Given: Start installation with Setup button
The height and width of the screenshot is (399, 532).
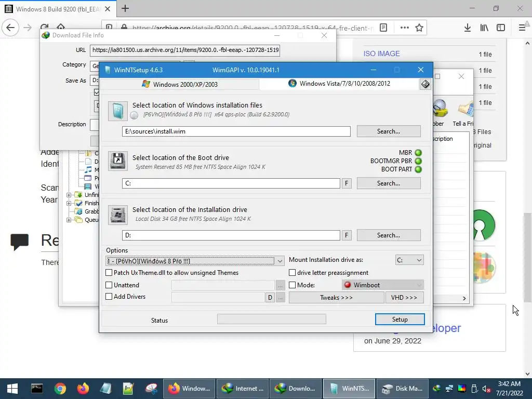Looking at the screenshot, I should [x=400, y=320].
